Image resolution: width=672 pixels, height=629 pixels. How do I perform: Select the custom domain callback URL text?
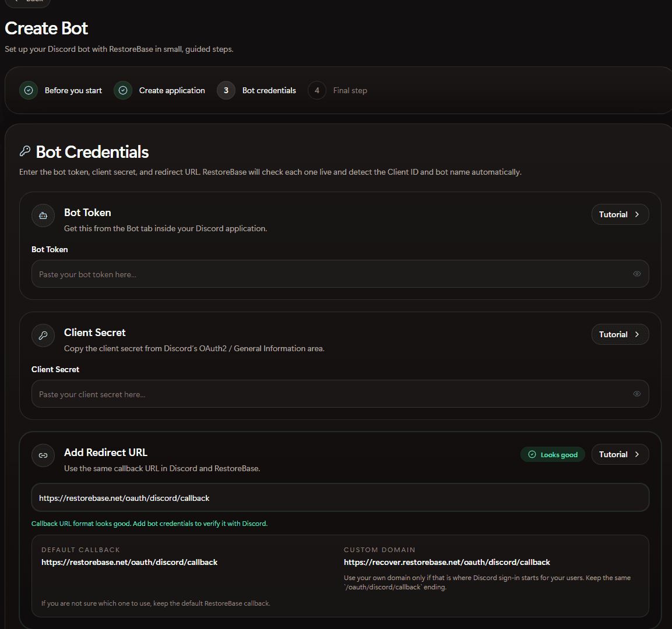click(x=446, y=562)
